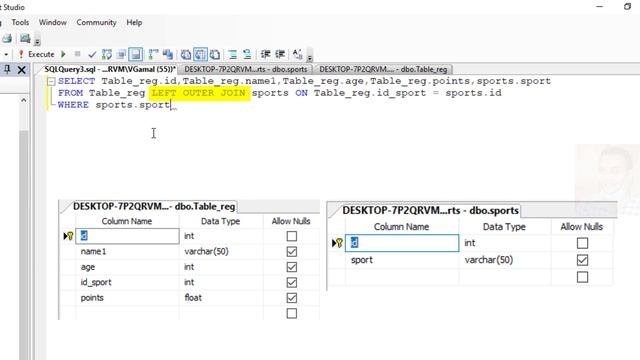
Task: Increase indent icon in SQL toolbar
Action: [x=280, y=54]
